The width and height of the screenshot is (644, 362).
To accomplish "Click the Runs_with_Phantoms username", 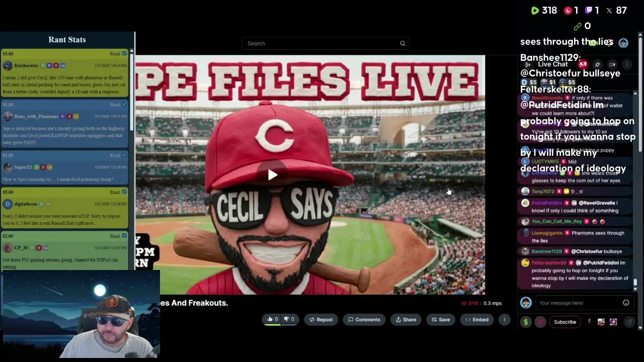I will 36,116.
